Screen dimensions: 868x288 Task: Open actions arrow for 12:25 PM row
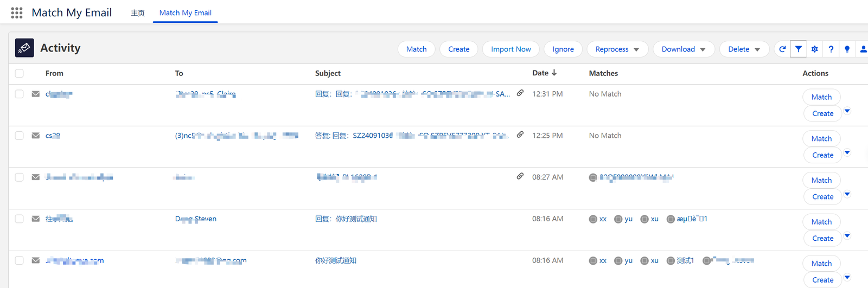click(x=847, y=152)
